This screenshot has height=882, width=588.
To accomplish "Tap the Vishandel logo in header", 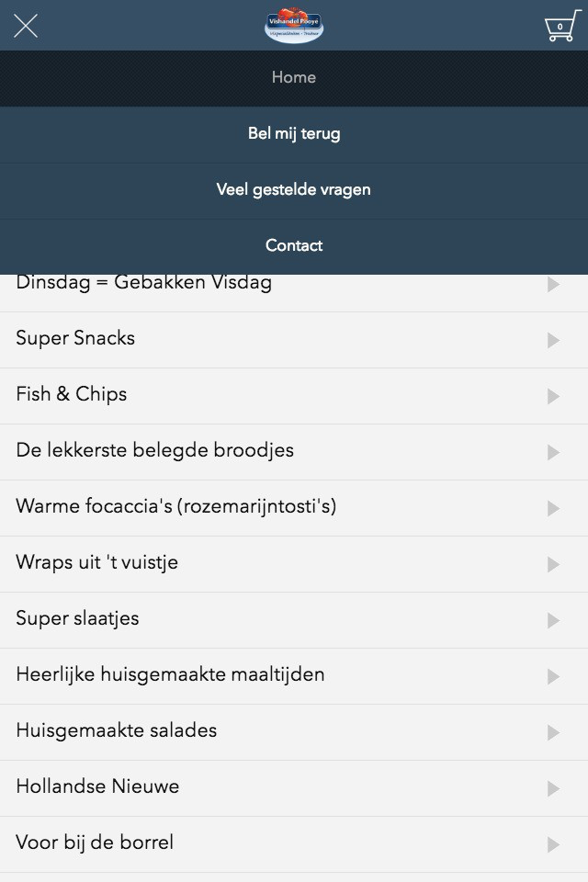I will [x=294, y=26].
